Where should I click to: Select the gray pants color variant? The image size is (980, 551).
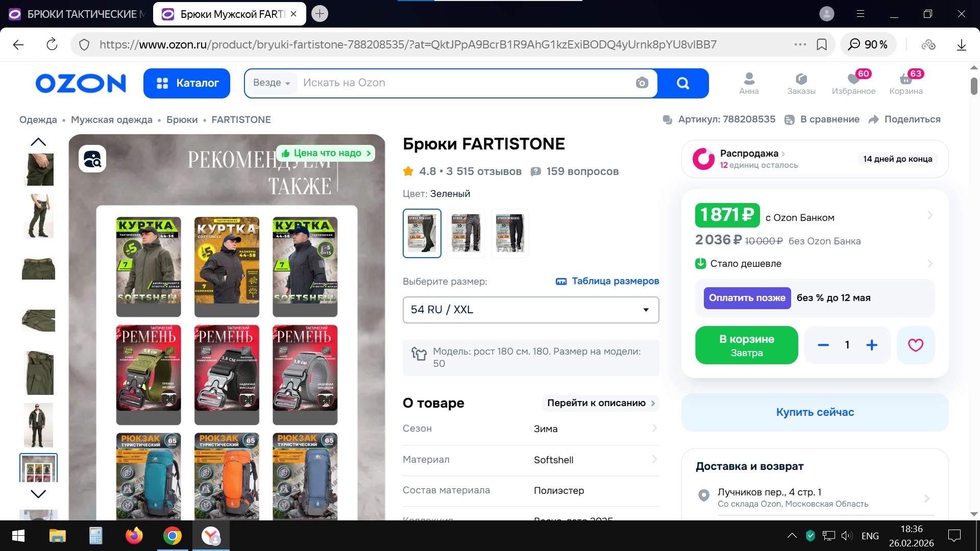[x=465, y=233]
